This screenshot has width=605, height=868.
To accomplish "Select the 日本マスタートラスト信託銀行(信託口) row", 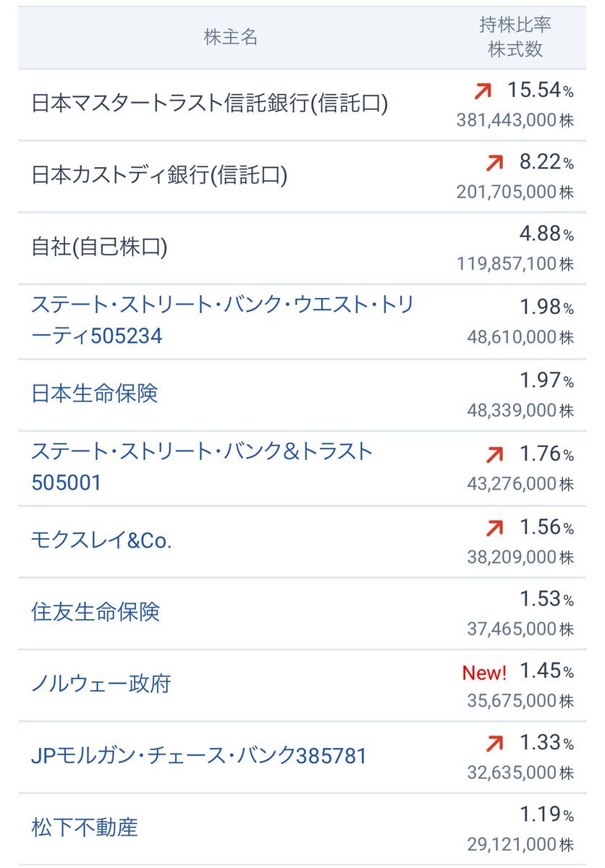I will click(x=302, y=105).
